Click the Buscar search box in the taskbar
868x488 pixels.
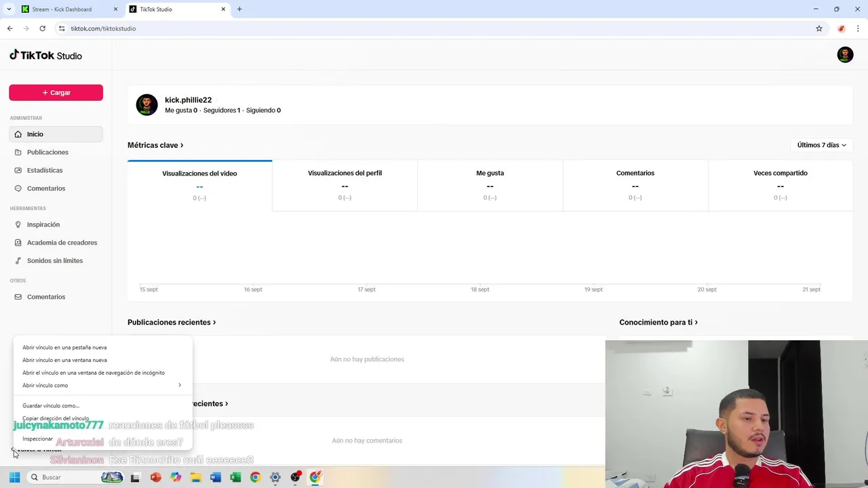[76, 477]
